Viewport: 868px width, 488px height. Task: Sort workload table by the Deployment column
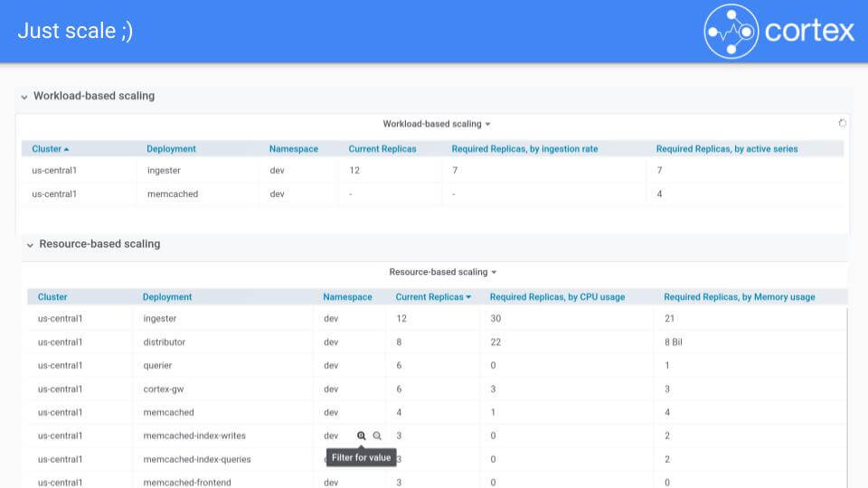171,149
